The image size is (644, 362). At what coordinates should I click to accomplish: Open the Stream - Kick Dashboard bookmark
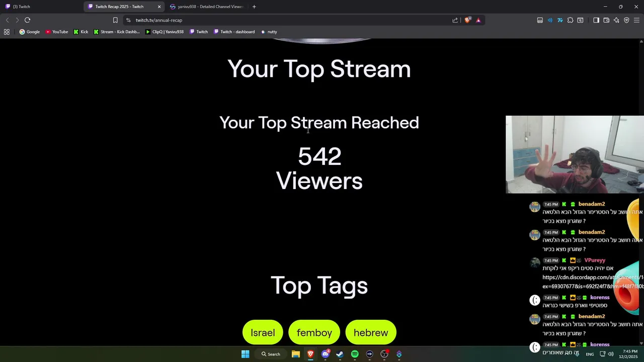point(117,32)
